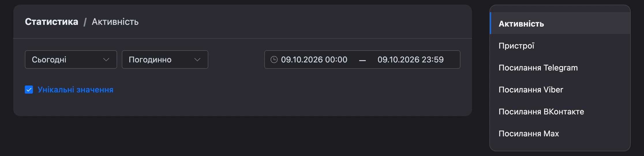Viewport: 644px width, 156px height.
Task: Expand the chevron arrow next to Сьогодні
Action: [x=106, y=60]
